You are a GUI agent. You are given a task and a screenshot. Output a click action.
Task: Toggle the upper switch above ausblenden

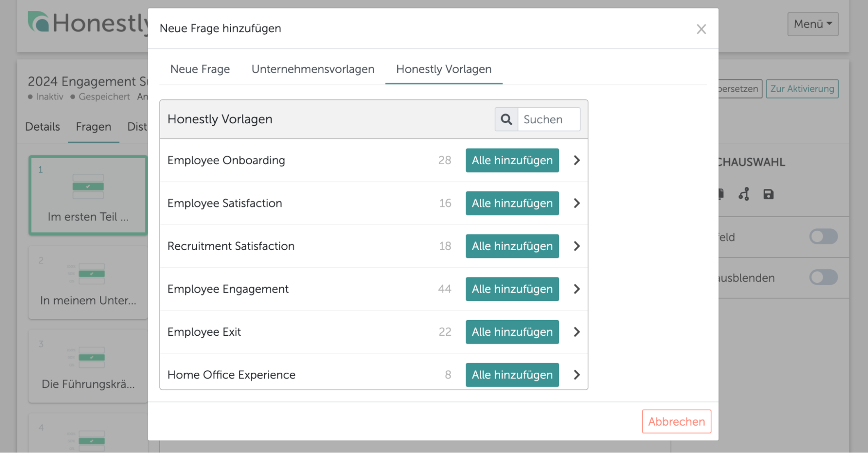pyautogui.click(x=823, y=237)
